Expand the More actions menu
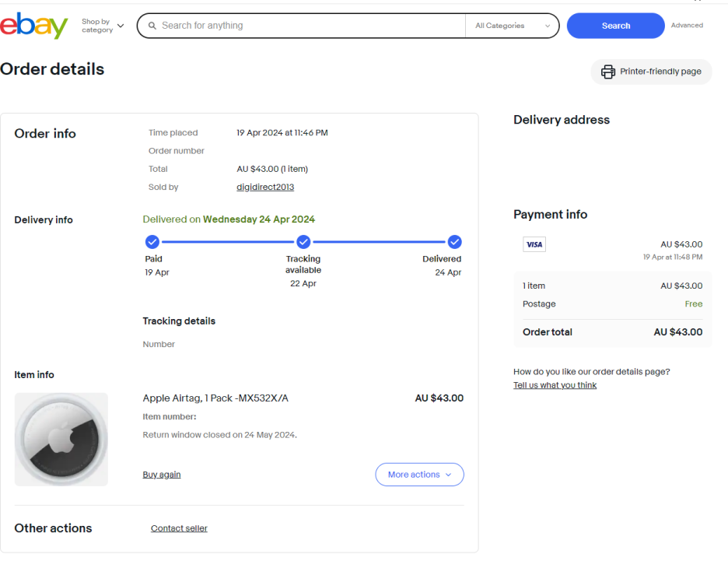Screen dimensions: 728x568 tap(419, 475)
